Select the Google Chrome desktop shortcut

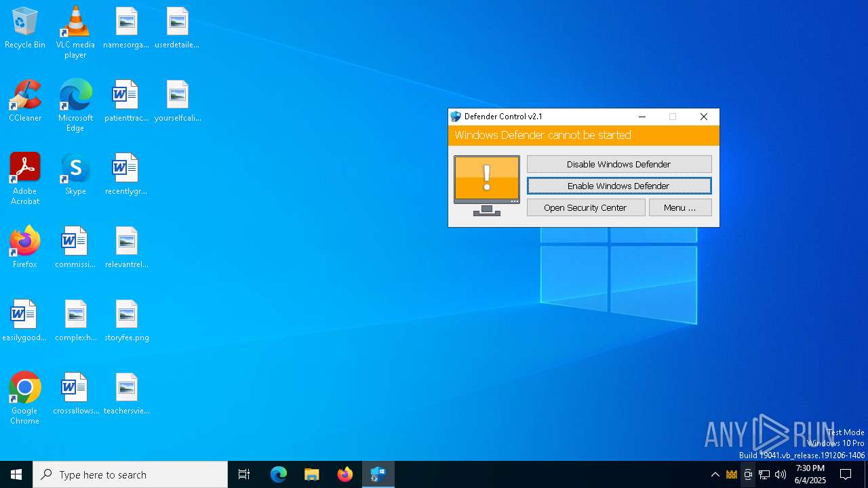[25, 399]
